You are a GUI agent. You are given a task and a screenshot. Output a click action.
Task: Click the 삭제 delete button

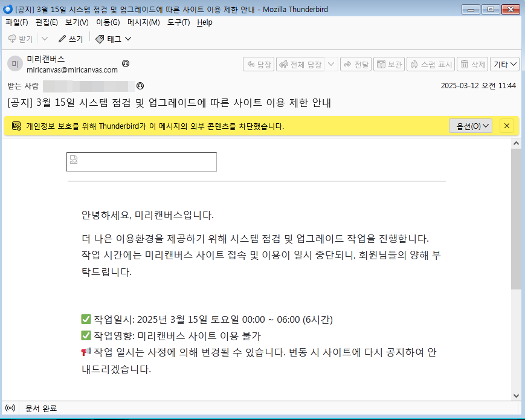click(x=472, y=64)
